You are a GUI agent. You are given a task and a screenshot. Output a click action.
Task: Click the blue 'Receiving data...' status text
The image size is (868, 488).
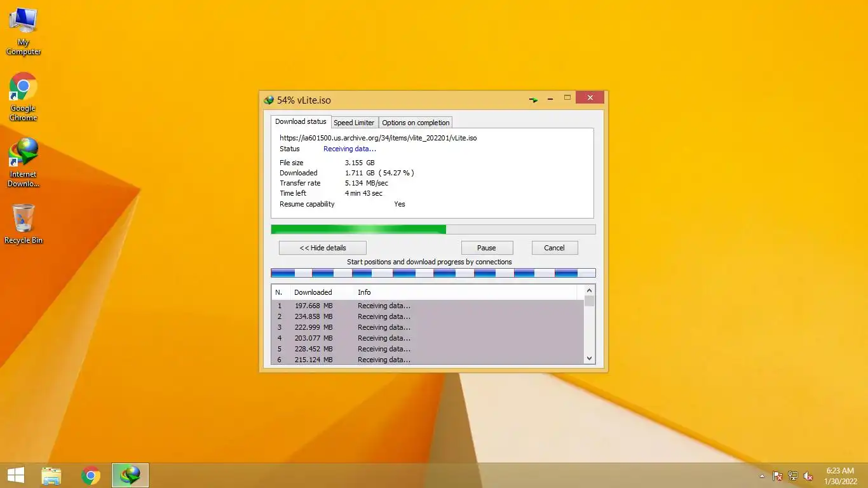pyautogui.click(x=349, y=149)
